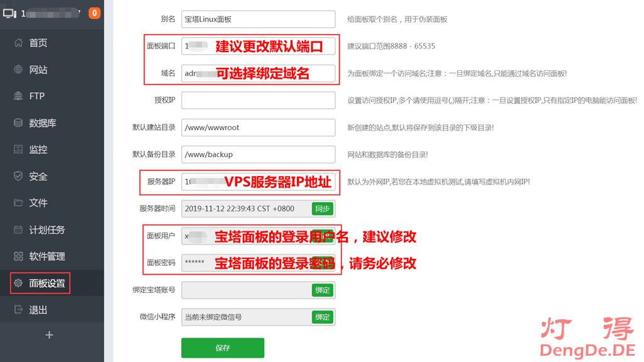The image size is (644, 362).
Task: Click the monitor icon for 监控
Action: [18, 150]
